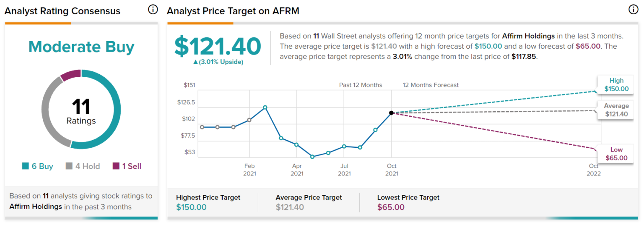Select the gray Hold legend square
Image resolution: width=644 pixels, height=225 pixels.
[69, 166]
